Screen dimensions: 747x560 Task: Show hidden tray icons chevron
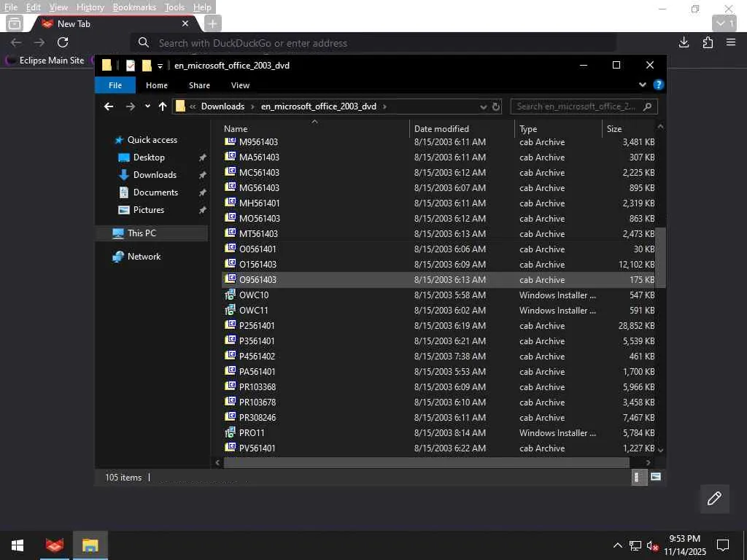pyautogui.click(x=617, y=545)
